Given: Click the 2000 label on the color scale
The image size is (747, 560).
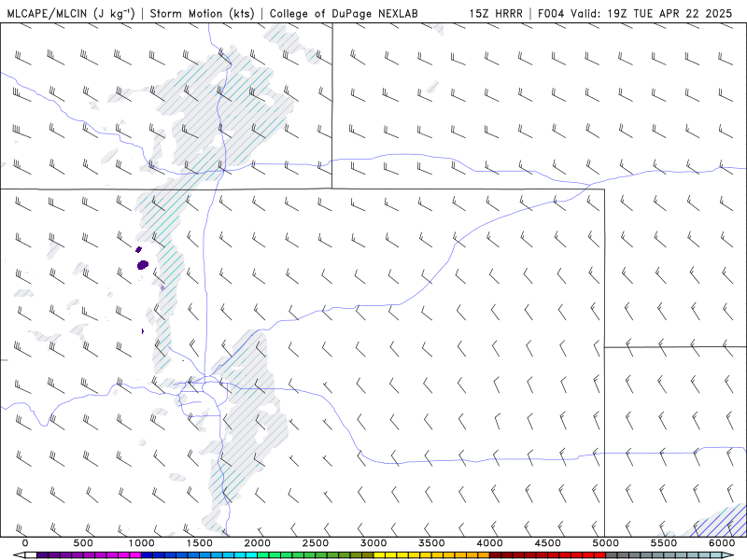Looking at the screenshot, I should coord(258,543).
